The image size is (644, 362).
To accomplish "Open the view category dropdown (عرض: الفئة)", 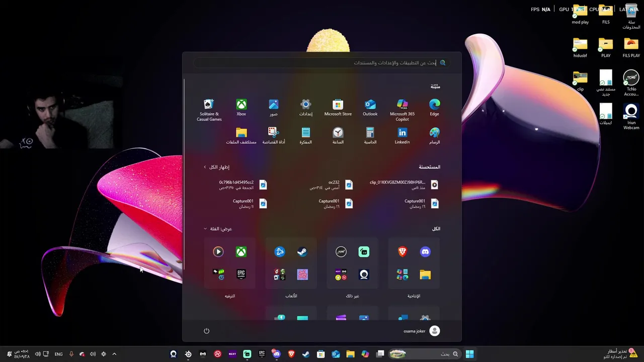I will click(x=218, y=229).
